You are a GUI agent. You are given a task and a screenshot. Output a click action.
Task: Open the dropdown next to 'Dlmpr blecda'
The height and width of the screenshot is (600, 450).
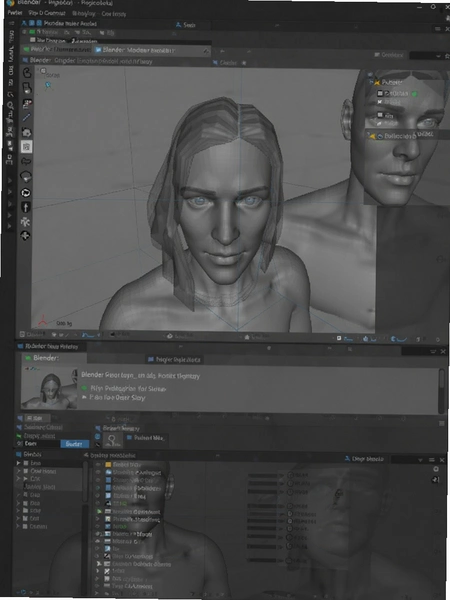(420, 460)
